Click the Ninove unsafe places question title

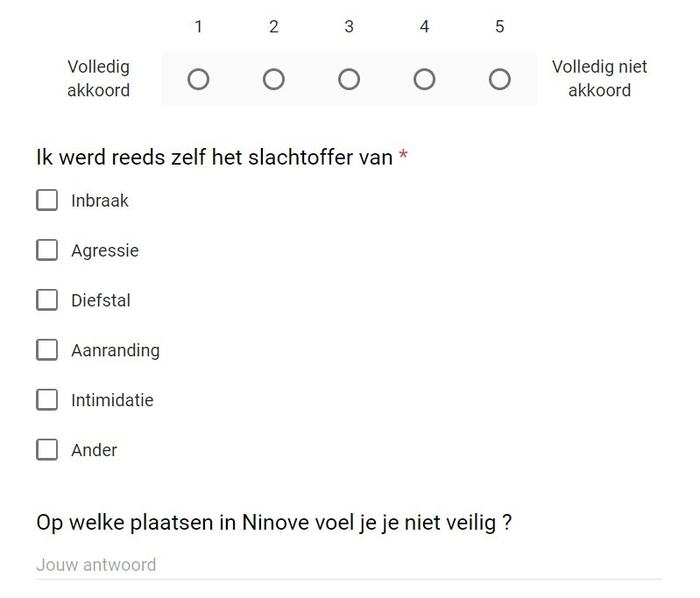click(x=273, y=523)
